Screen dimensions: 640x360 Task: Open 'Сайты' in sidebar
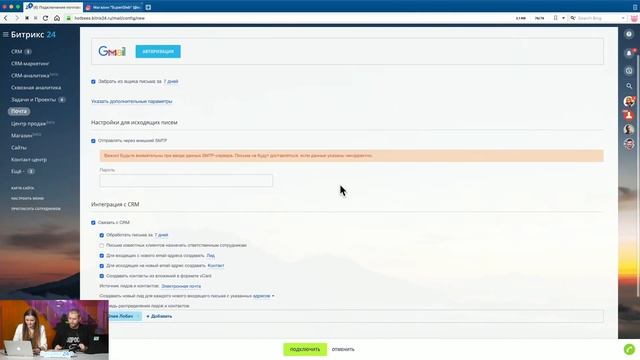(x=19, y=147)
